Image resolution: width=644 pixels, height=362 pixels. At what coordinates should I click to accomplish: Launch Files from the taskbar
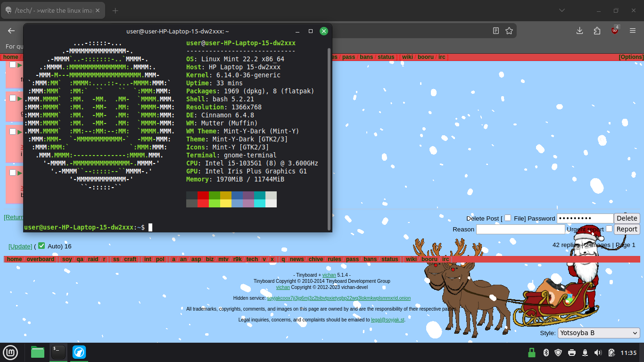coord(38,352)
